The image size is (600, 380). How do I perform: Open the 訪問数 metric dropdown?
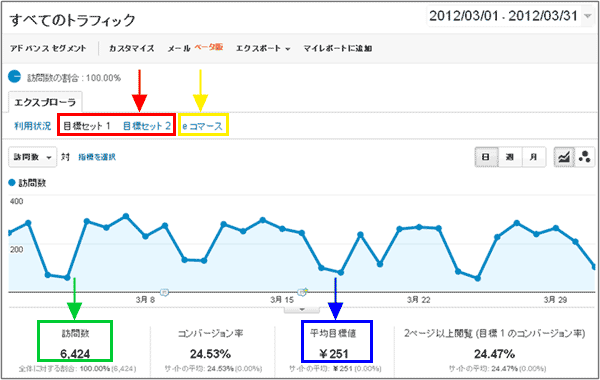coord(33,157)
